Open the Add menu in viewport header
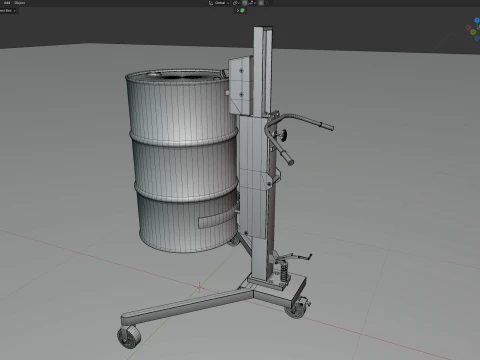This screenshot has height=360, width=480. (7, 3)
